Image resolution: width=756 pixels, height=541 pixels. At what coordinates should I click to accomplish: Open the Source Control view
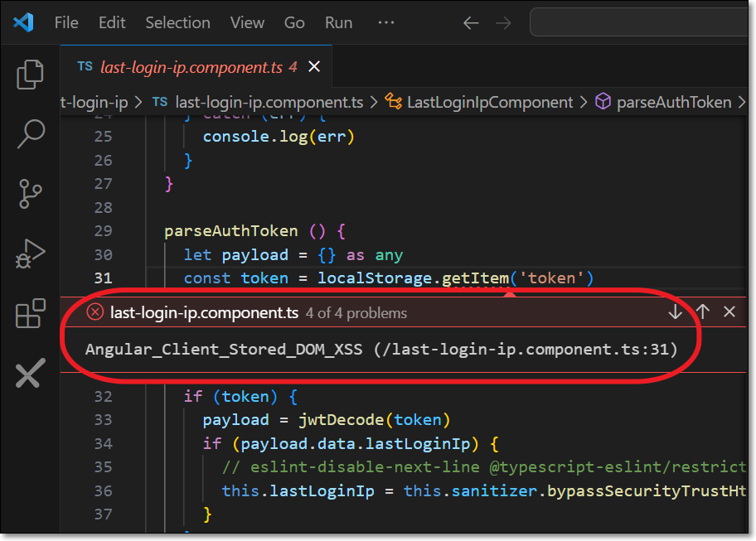pos(31,194)
